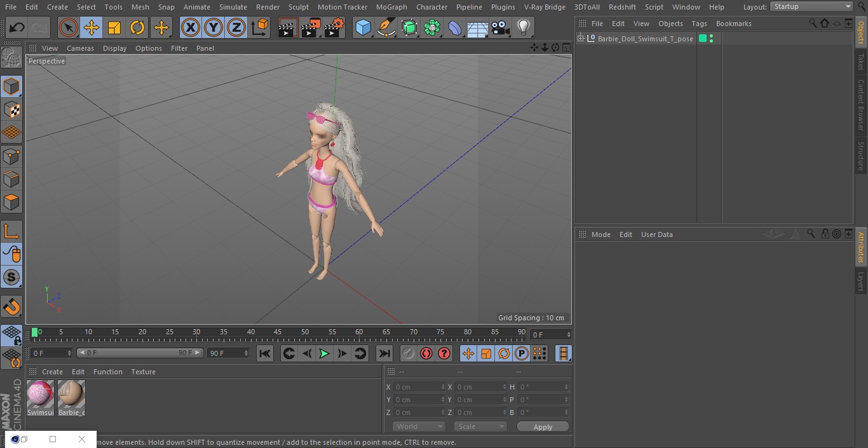Toggle Rotation keyframe recording
The image size is (868, 448).
pos(504,353)
